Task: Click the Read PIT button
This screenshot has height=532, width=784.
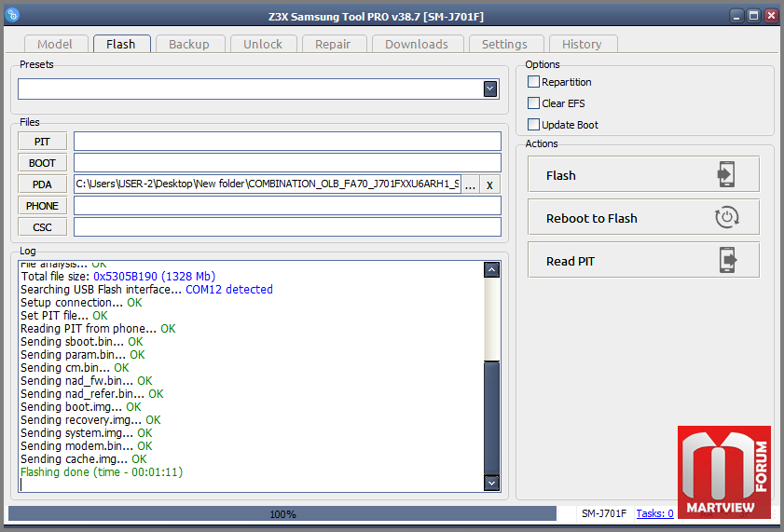Action: tap(643, 260)
